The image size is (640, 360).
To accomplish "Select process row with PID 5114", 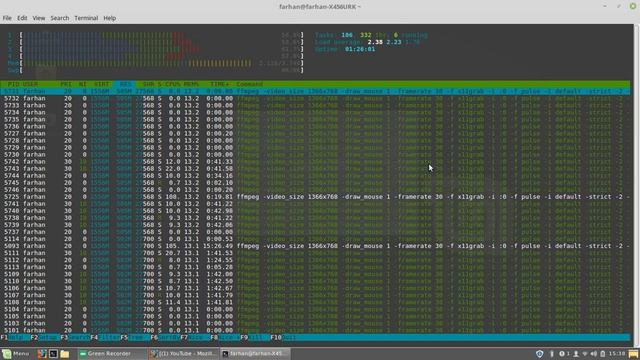I will [315, 239].
